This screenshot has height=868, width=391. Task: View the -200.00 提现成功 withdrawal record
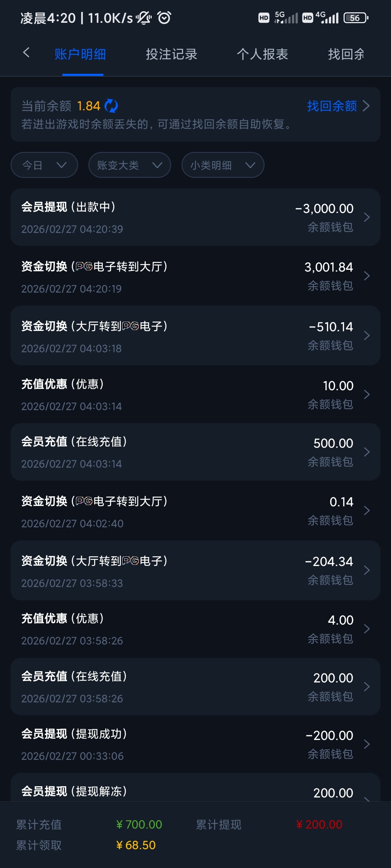point(195,744)
